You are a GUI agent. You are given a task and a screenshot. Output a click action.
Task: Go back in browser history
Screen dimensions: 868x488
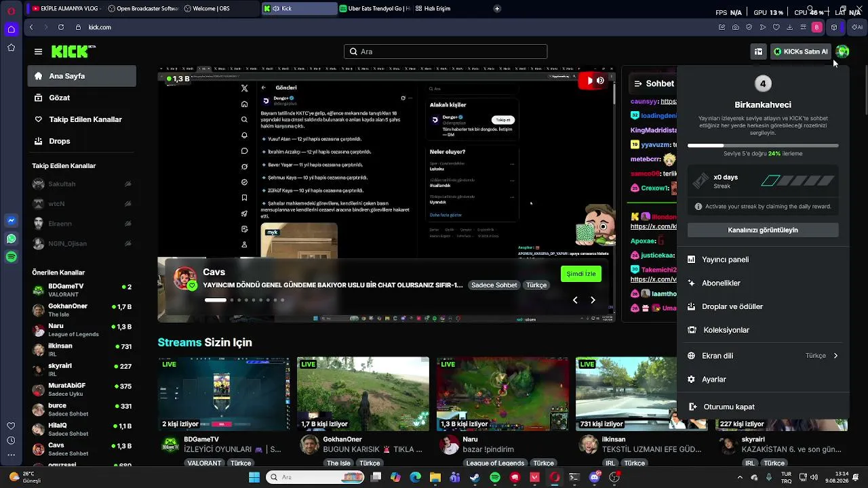tap(31, 27)
